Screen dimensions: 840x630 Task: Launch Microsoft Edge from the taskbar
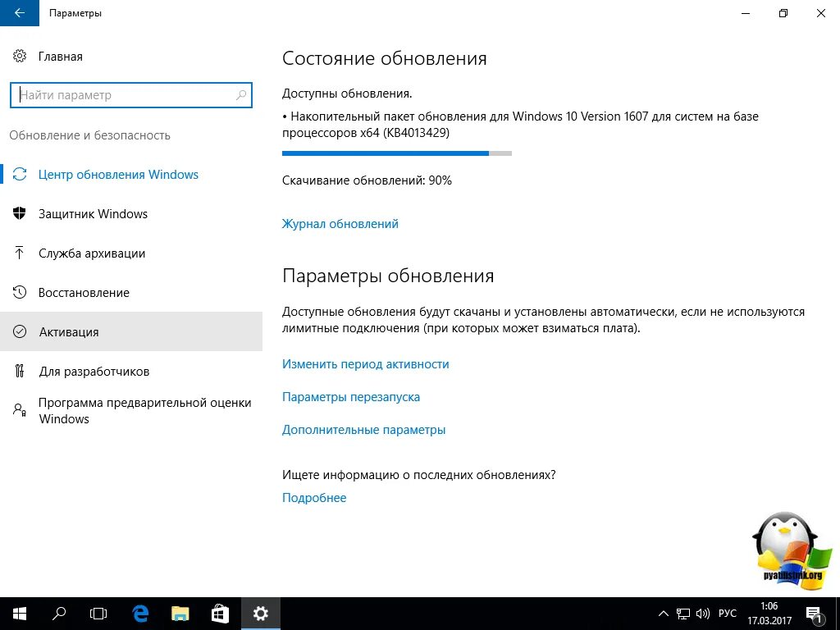pos(139,614)
